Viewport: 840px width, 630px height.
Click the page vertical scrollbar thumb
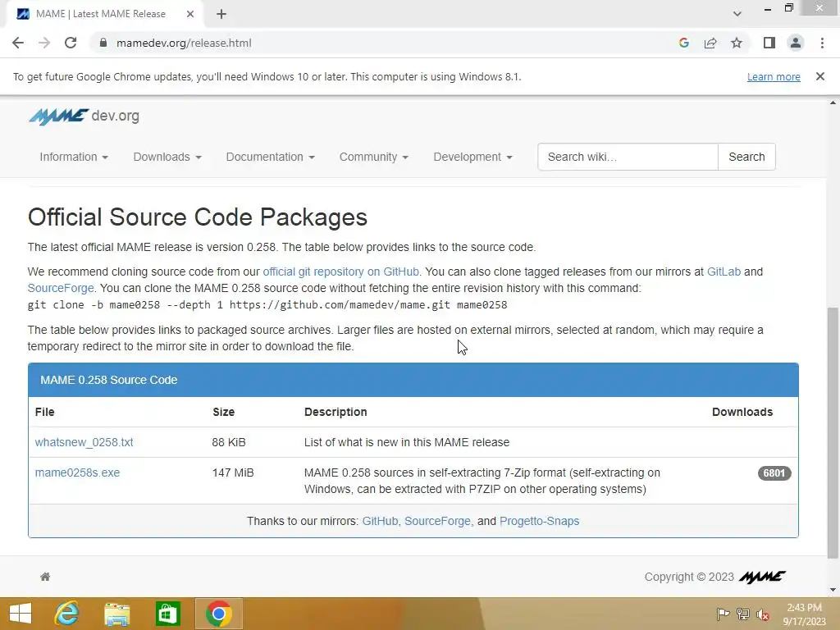[x=833, y=433]
